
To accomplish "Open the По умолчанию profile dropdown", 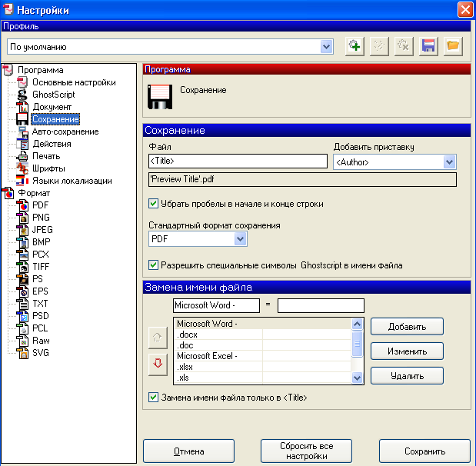I will pos(326,47).
